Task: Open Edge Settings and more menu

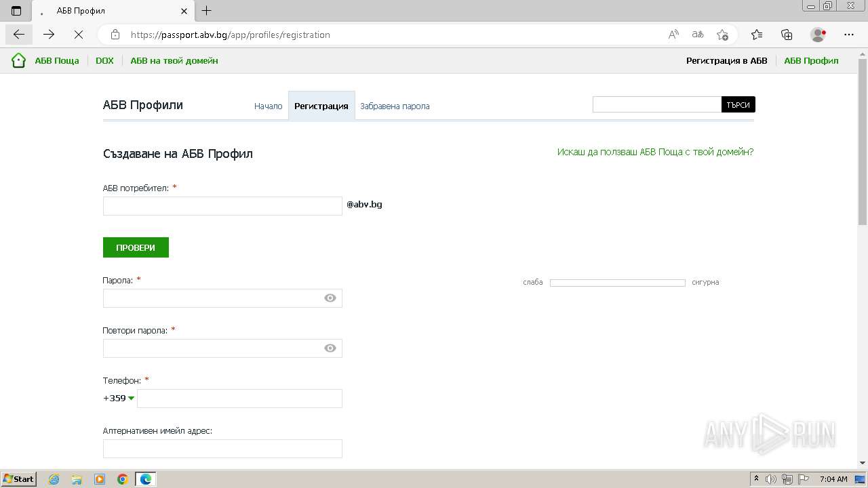Action: coord(849,35)
